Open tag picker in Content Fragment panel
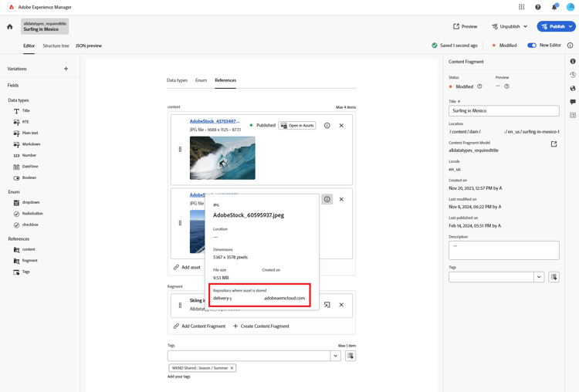The height and width of the screenshot is (392, 579). 554,277
